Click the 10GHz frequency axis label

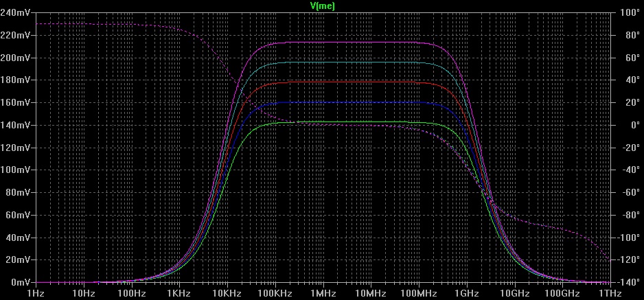[514, 293]
